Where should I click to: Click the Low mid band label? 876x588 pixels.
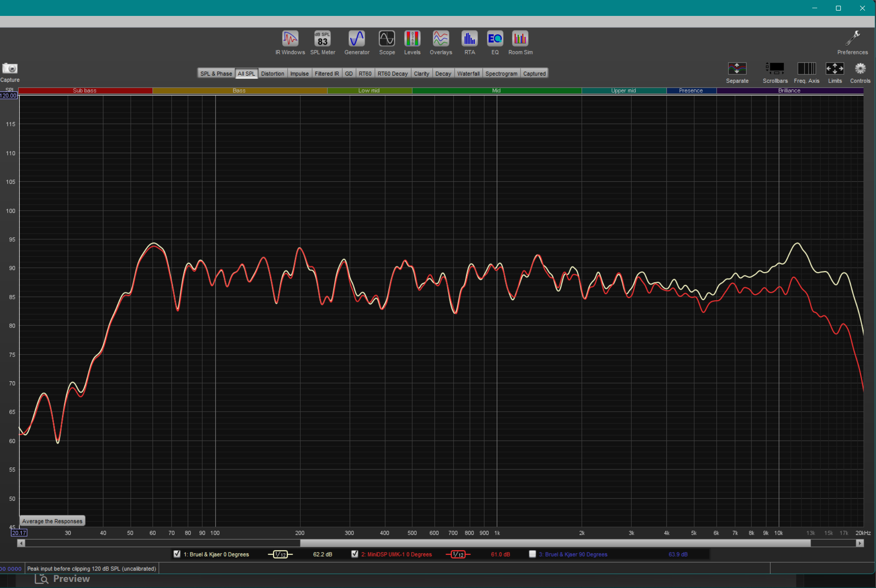(369, 91)
